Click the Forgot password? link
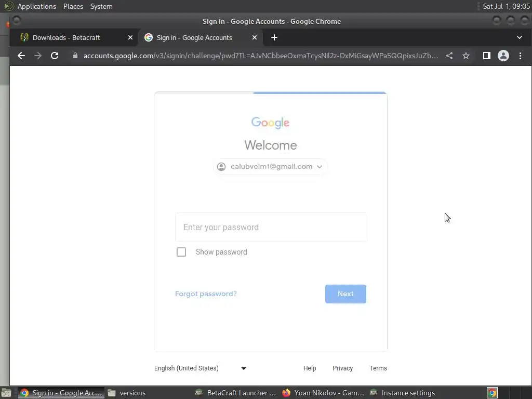532x399 pixels. pos(206,294)
